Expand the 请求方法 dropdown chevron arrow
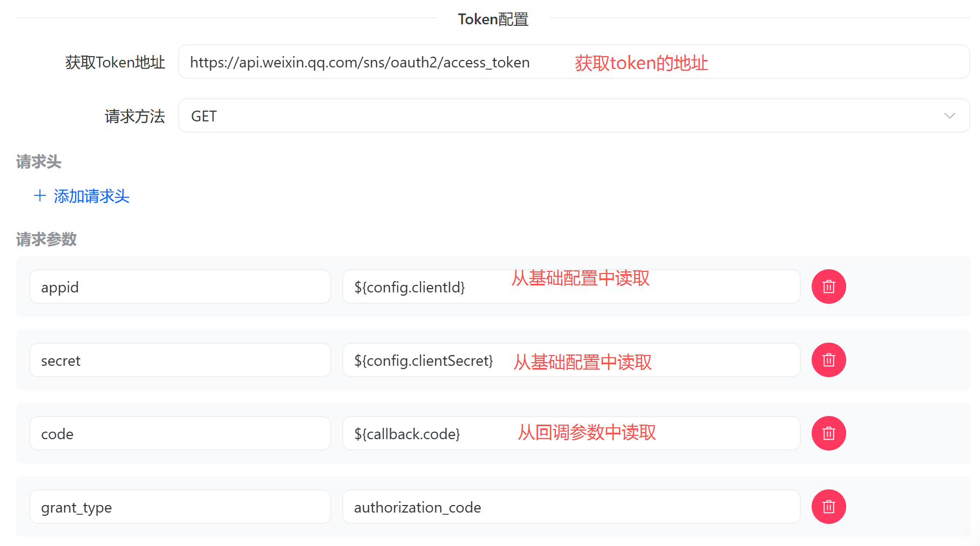This screenshot has height=546, width=980. point(949,116)
